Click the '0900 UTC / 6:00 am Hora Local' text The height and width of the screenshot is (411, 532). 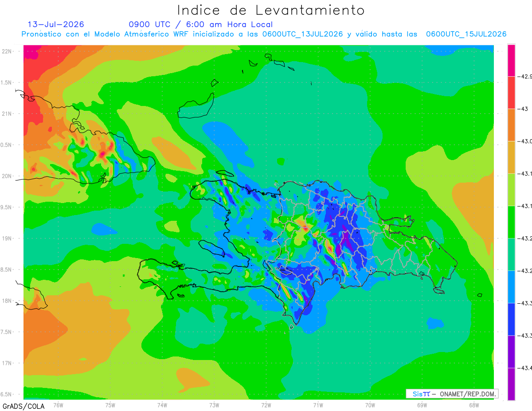[x=200, y=24]
